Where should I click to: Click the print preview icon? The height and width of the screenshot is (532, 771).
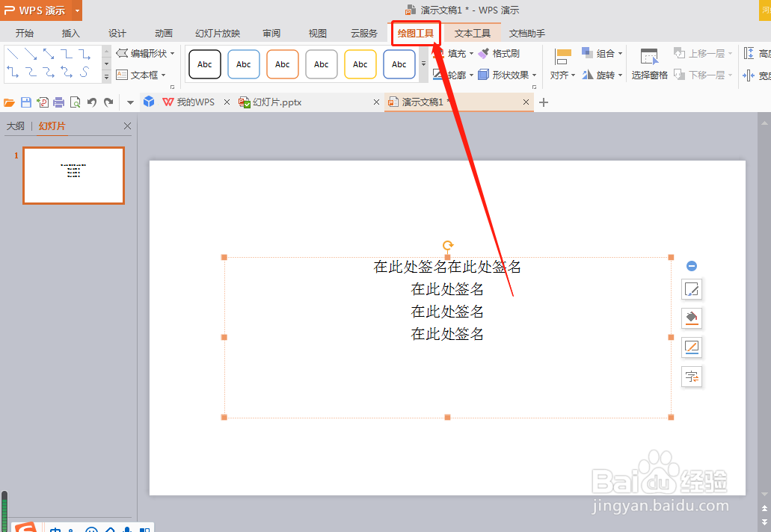pos(76,102)
